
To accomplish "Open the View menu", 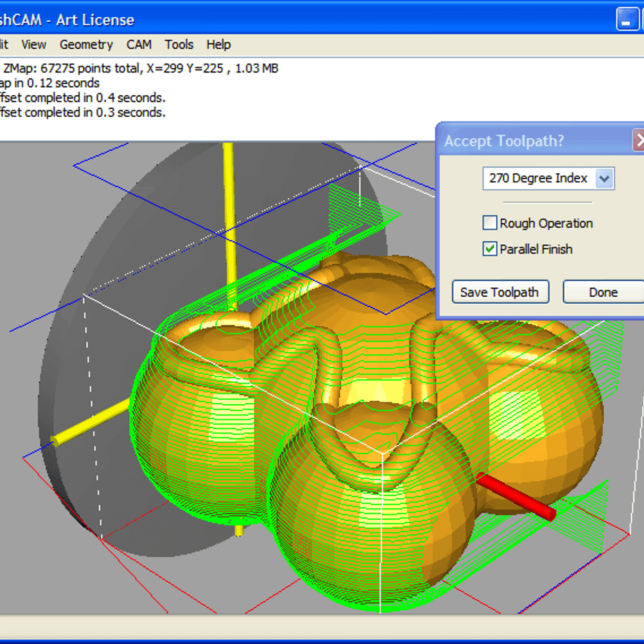I will click(33, 45).
